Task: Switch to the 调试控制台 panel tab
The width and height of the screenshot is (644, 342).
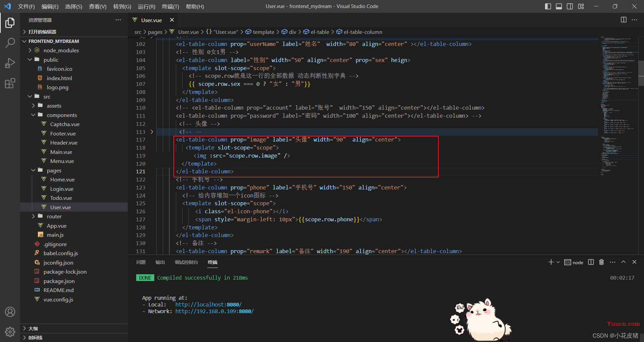Action: (186, 262)
